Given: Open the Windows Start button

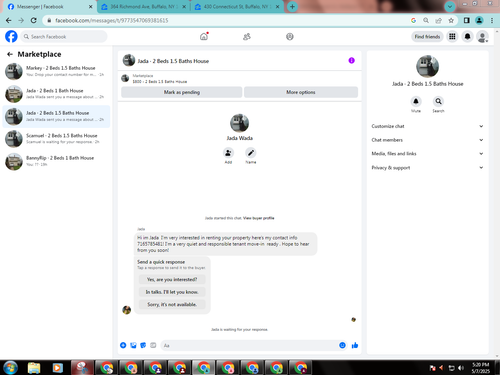Looking at the screenshot, I should [10, 368].
